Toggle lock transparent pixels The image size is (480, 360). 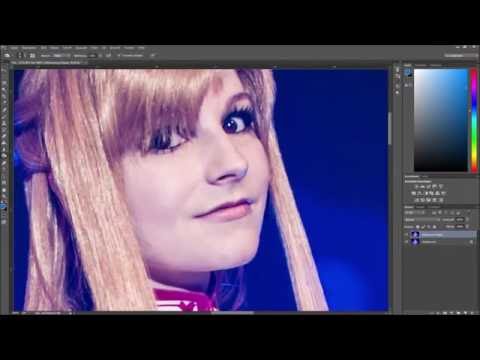point(417,227)
